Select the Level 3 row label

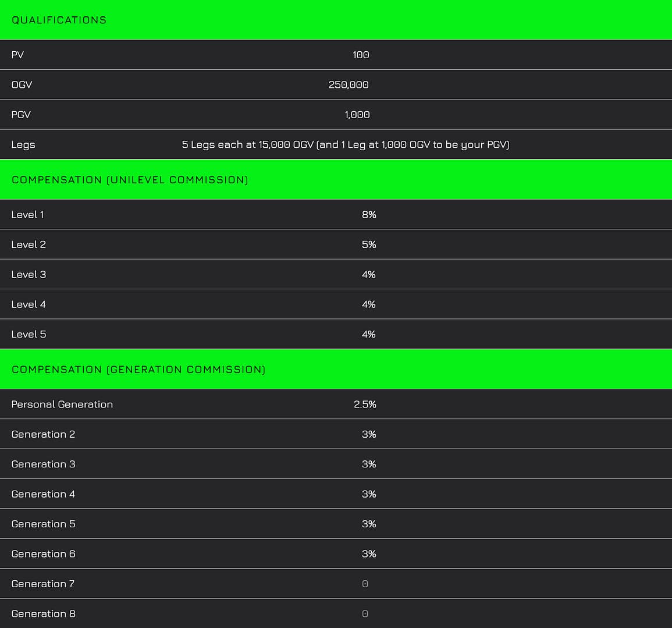29,275
